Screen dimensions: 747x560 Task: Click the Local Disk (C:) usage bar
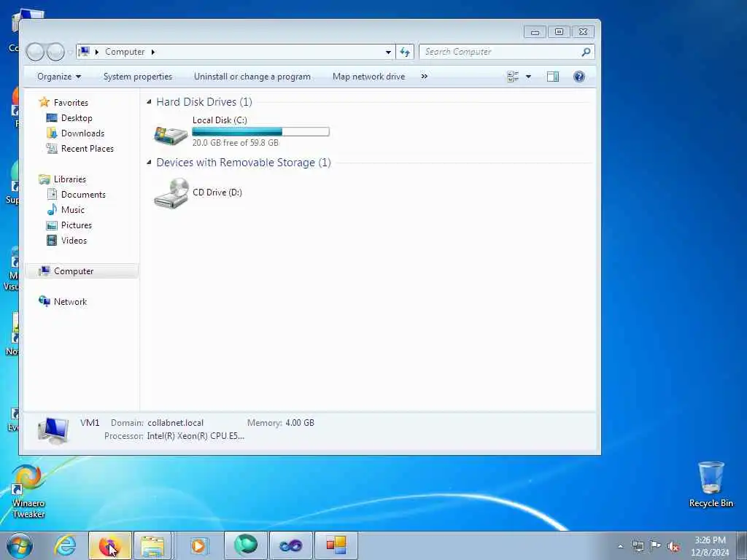click(260, 131)
